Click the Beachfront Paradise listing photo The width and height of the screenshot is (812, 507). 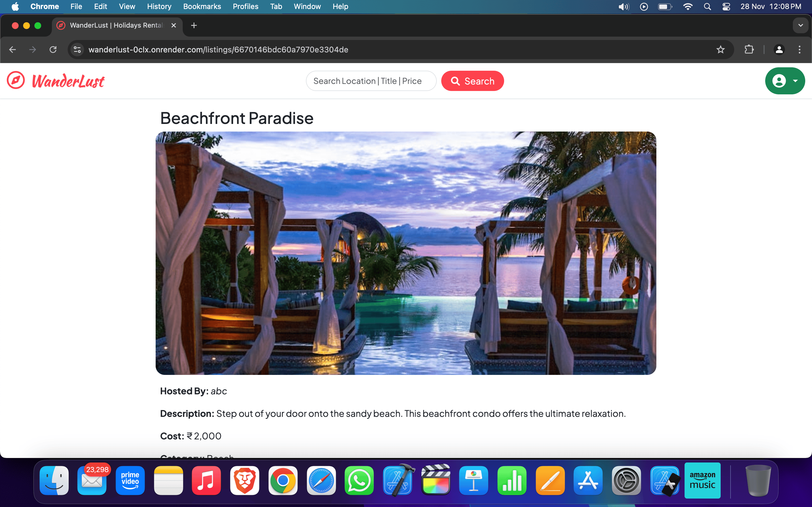pos(406,253)
